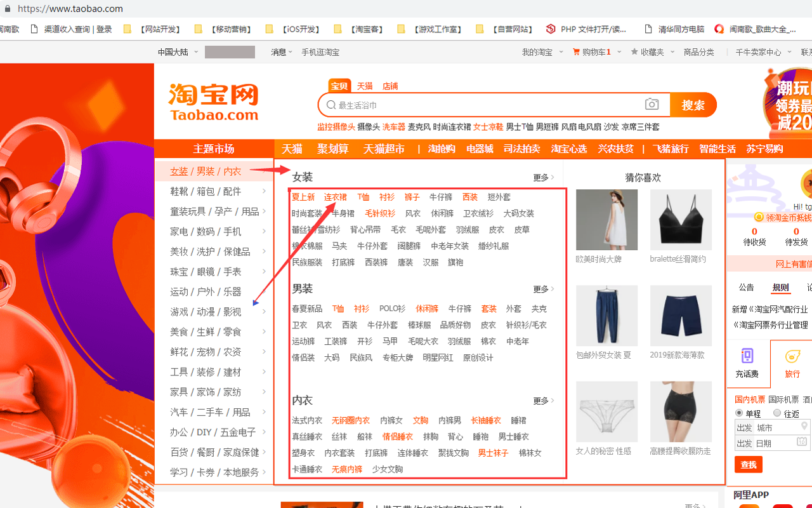Open the 渠道收入查询 | 登录 bookmark
This screenshot has width=812, height=508.
coord(71,29)
